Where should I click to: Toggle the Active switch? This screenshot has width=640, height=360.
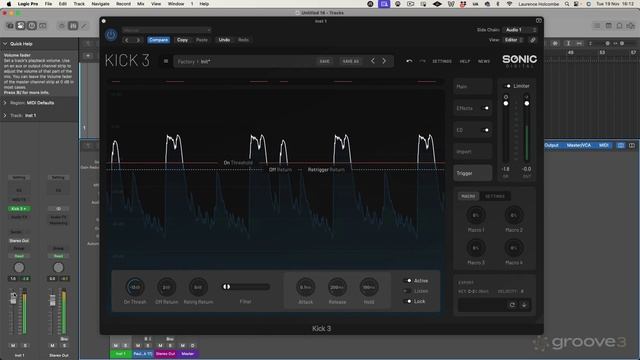coord(407,281)
